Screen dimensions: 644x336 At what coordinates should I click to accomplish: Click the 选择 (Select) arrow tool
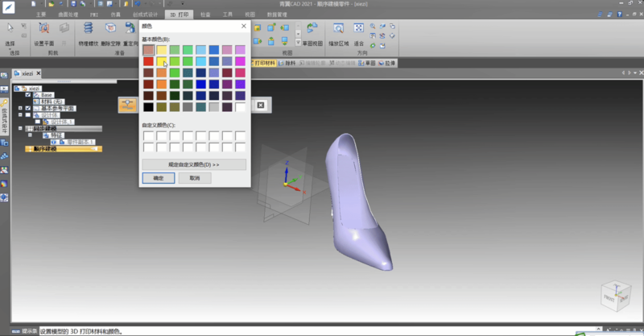point(10,31)
